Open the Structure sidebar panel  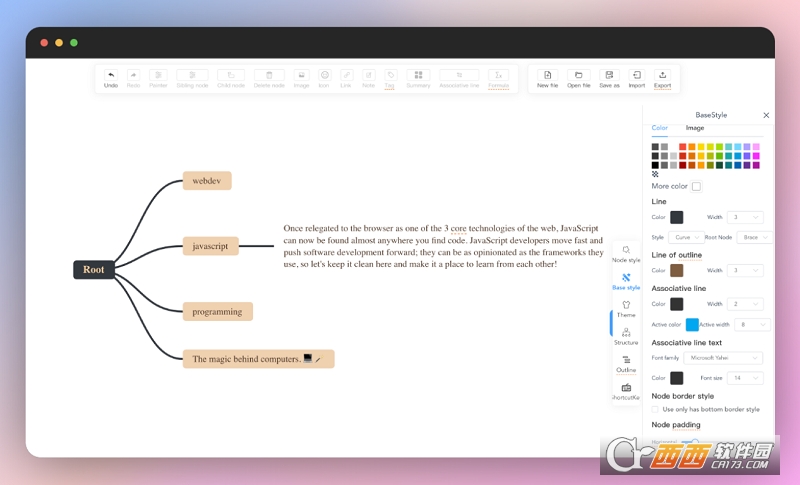point(626,336)
